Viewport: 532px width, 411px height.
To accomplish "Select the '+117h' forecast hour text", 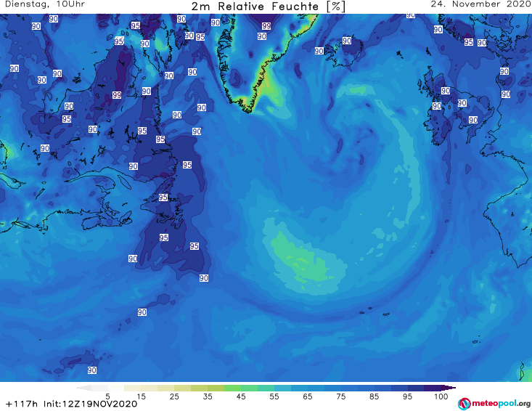I will point(22,404).
